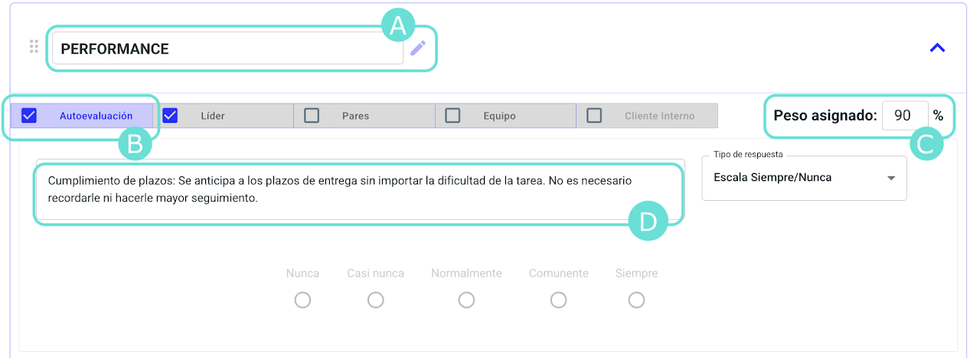Switch to the Autoevaluación label tab
The height and width of the screenshot is (358, 980).
point(96,116)
